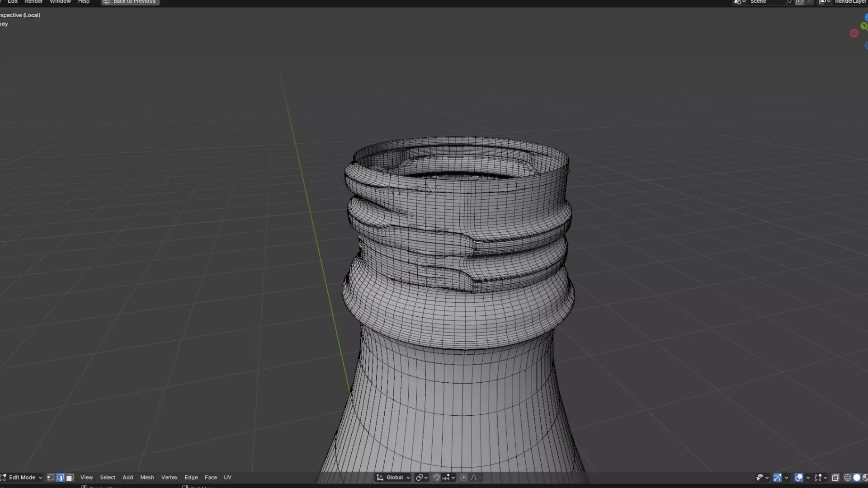Pin the scene to workspace
Viewport: 868px width, 488px height.
(x=789, y=2)
